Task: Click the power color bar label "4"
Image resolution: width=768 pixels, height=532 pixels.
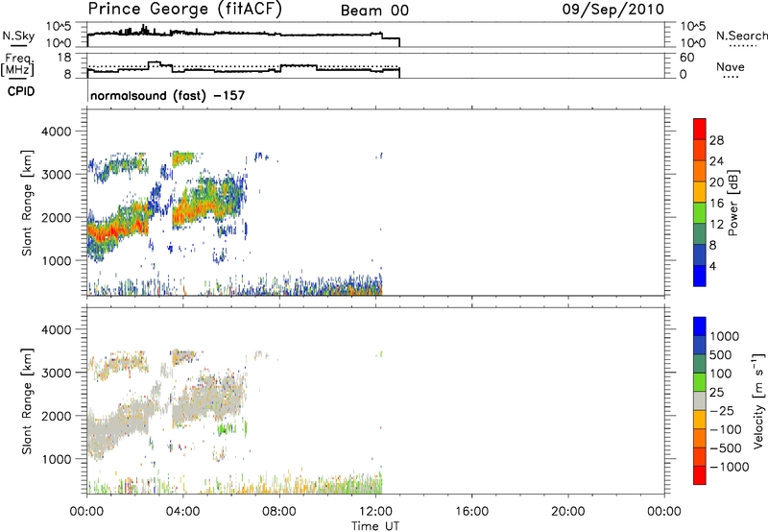Action: [x=712, y=266]
